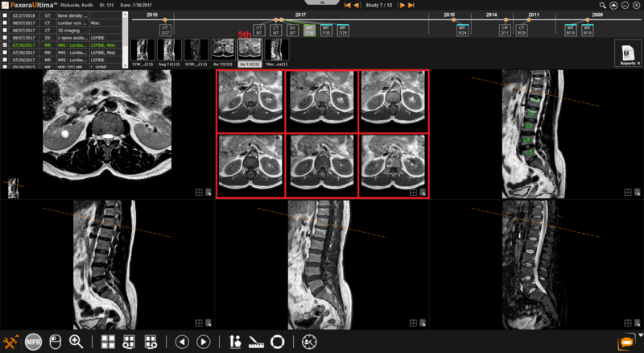The image size is (644, 353).
Task: Click the next image arrow in toolbar
Action: tap(204, 342)
